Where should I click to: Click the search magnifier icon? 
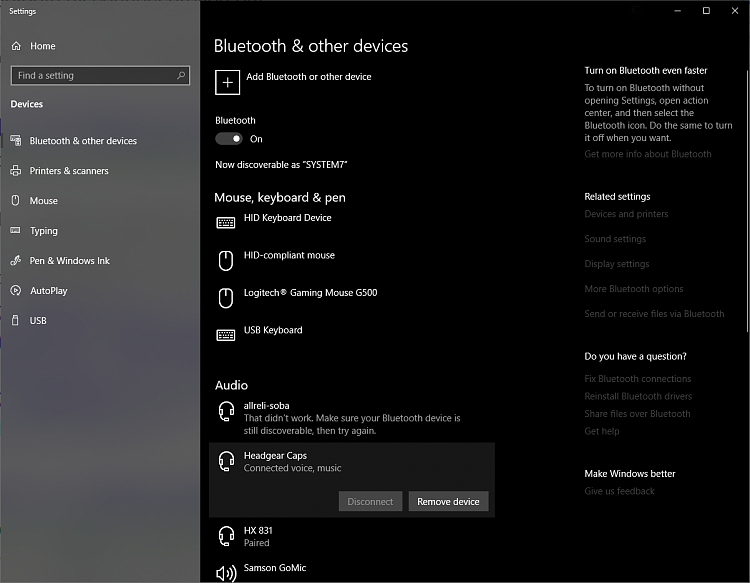click(181, 75)
